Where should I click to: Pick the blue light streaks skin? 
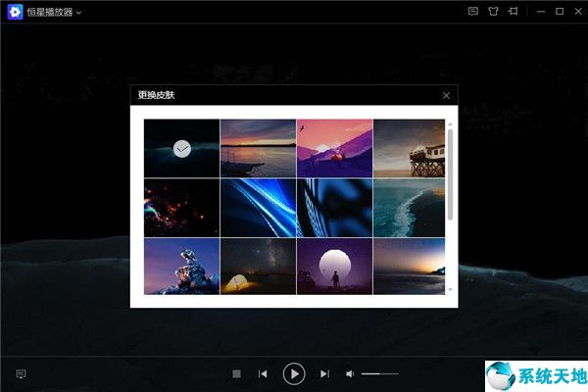[x=259, y=208]
